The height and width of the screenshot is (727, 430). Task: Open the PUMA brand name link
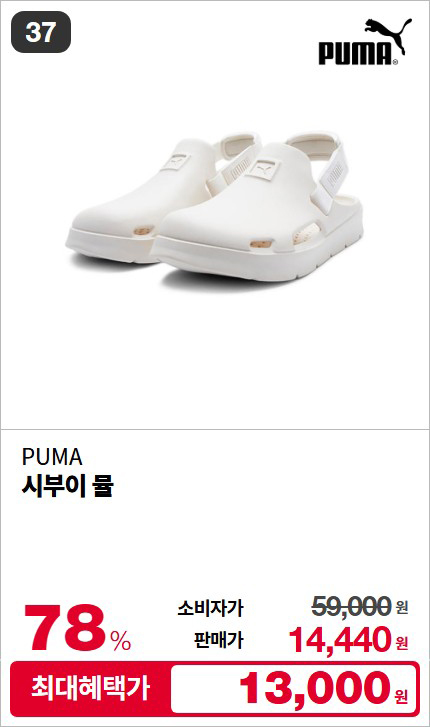coord(52,457)
